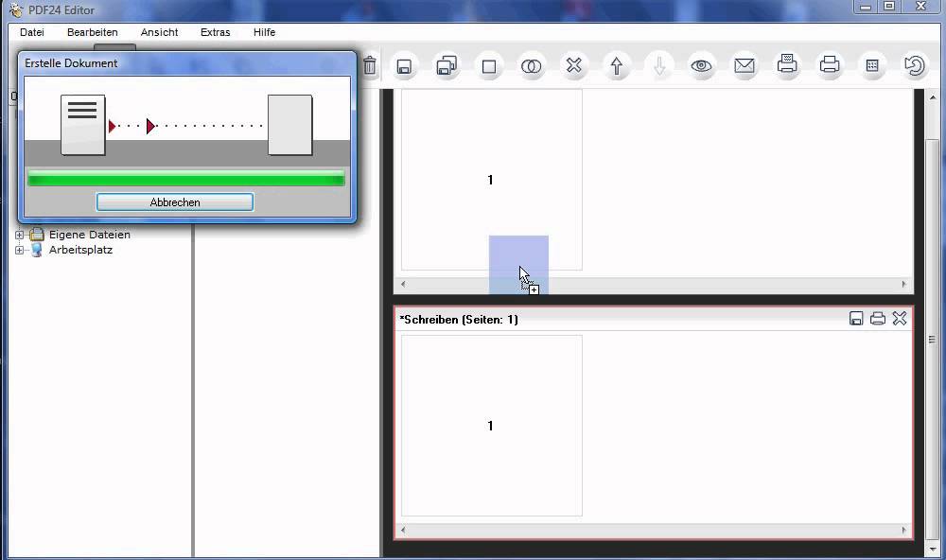The width and height of the screenshot is (946, 560).
Task: Select Arbeitsplatz in the tree
Action: (x=80, y=250)
